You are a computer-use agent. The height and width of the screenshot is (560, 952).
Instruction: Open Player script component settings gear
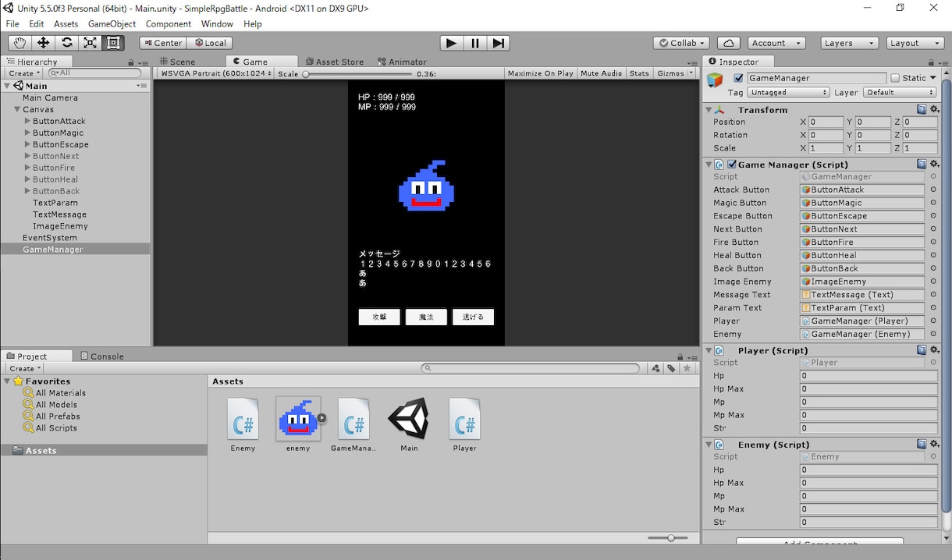coord(934,350)
